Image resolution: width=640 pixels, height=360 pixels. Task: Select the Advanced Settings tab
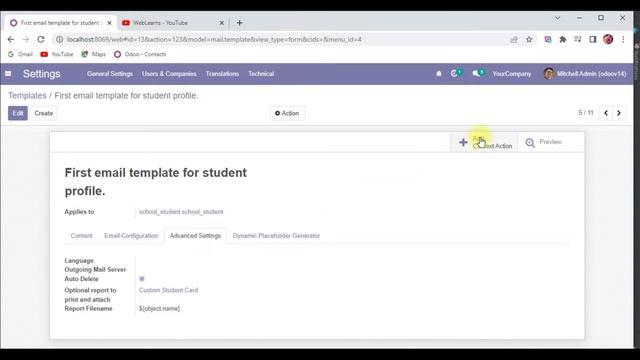click(195, 236)
